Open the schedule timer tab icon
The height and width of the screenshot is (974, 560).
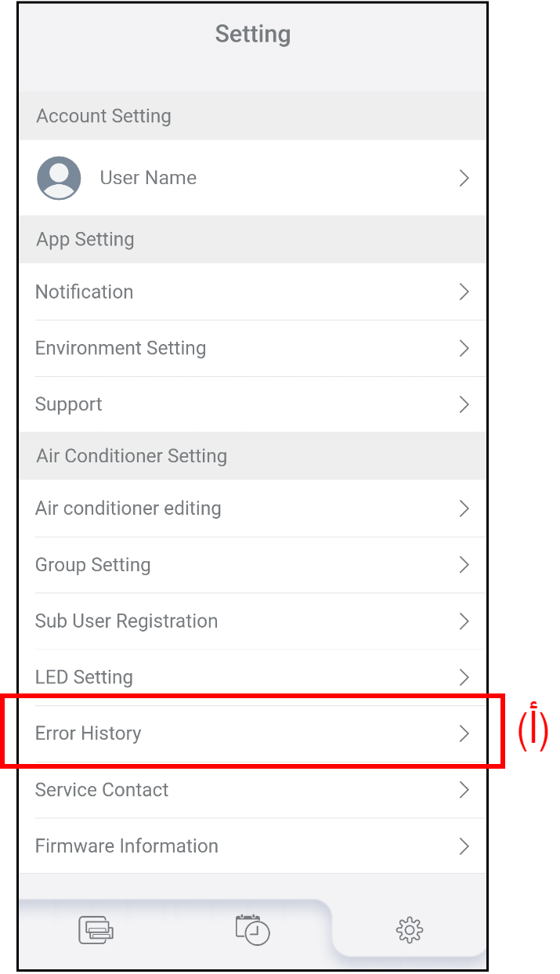252,929
